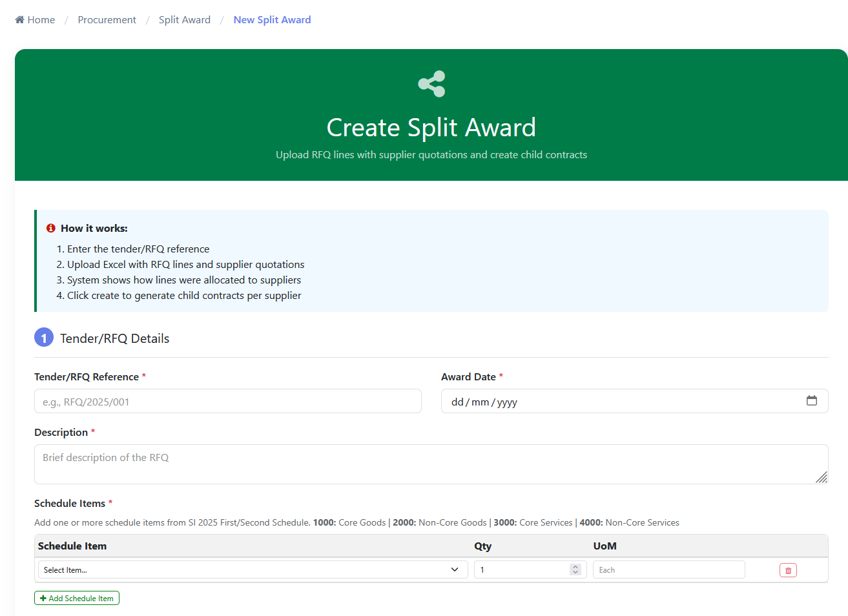The width and height of the screenshot is (848, 616).
Task: Click the info icon beside How it works
Action: click(x=50, y=228)
